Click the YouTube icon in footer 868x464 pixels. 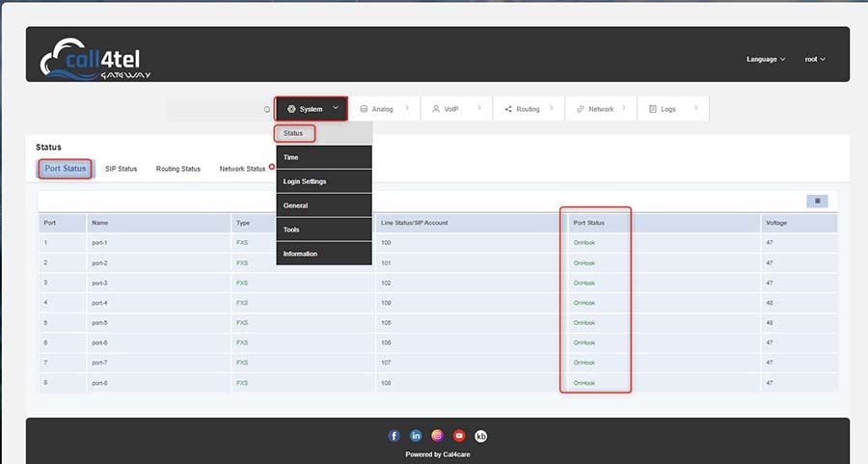(x=459, y=436)
